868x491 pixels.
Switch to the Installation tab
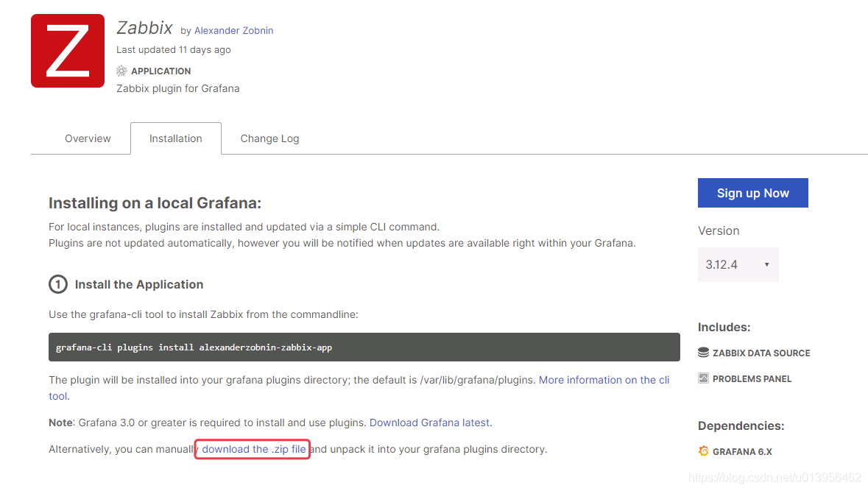click(175, 138)
